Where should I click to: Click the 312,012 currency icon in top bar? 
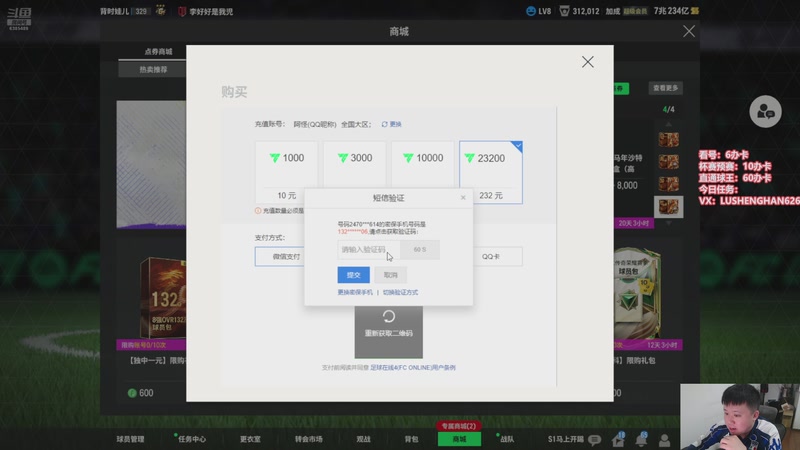(x=564, y=11)
